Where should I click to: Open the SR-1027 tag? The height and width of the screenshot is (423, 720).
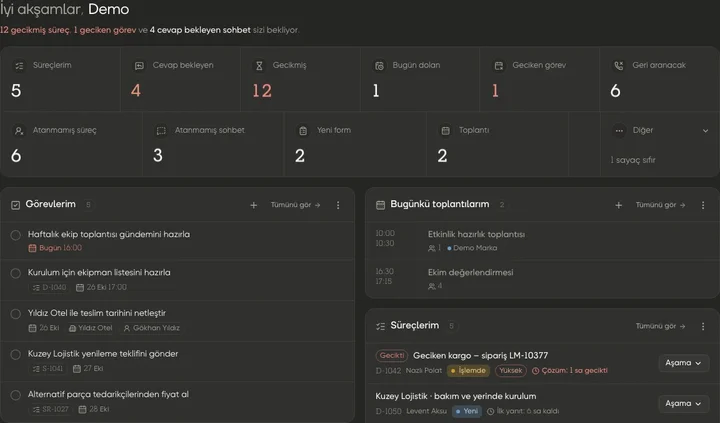[51, 409]
